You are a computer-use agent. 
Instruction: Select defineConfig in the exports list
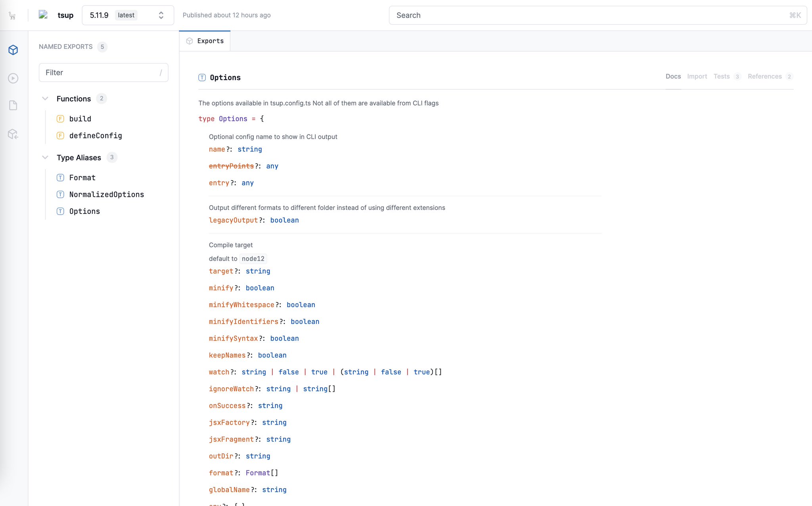point(96,135)
